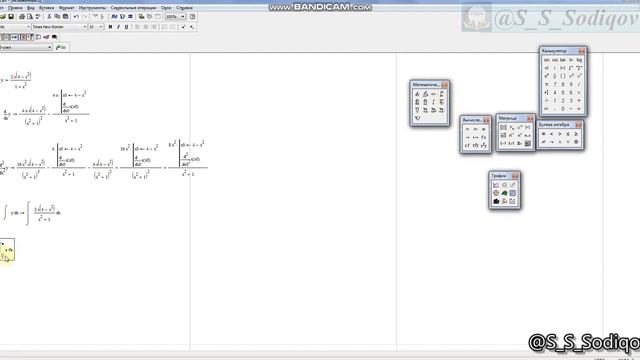The image size is (640, 360).
Task: Toggle Bold formatting
Action: point(110,27)
